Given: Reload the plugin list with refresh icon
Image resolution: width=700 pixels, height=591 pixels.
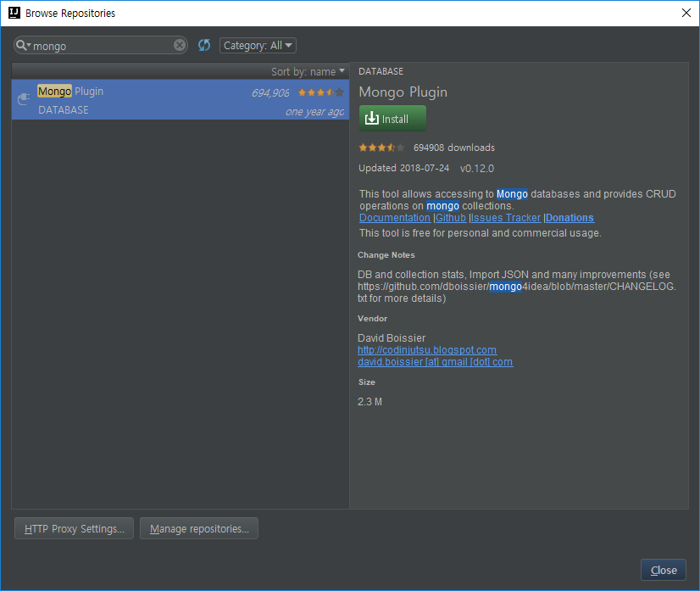Looking at the screenshot, I should click(204, 45).
